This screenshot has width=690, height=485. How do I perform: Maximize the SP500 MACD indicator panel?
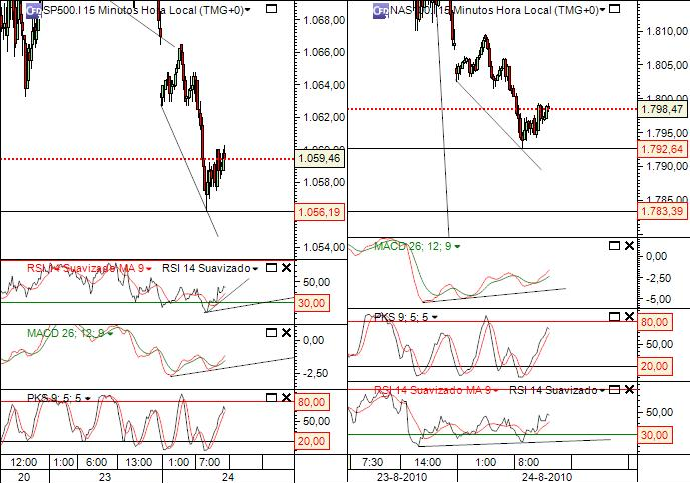coord(272,333)
